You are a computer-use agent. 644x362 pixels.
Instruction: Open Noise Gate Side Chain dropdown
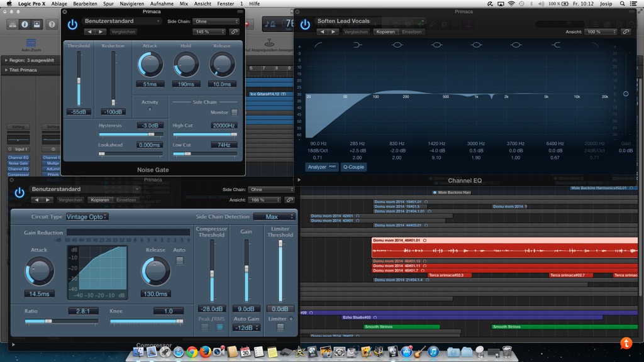[216, 21]
